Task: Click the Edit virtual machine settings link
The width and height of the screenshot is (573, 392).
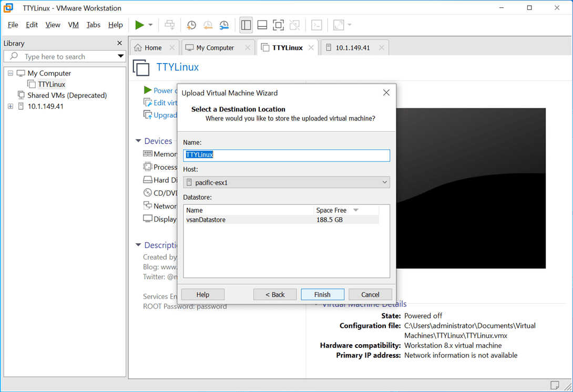Action: [160, 103]
